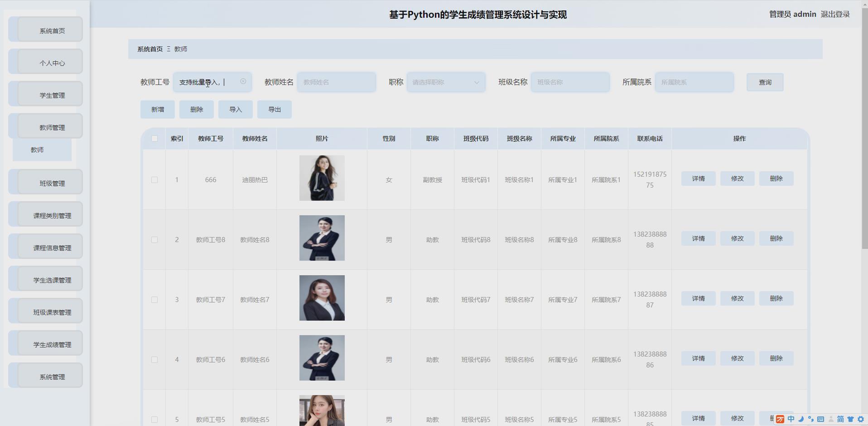
Task: Click 修改 for teacher 迪丽热巴
Action: 737,179
